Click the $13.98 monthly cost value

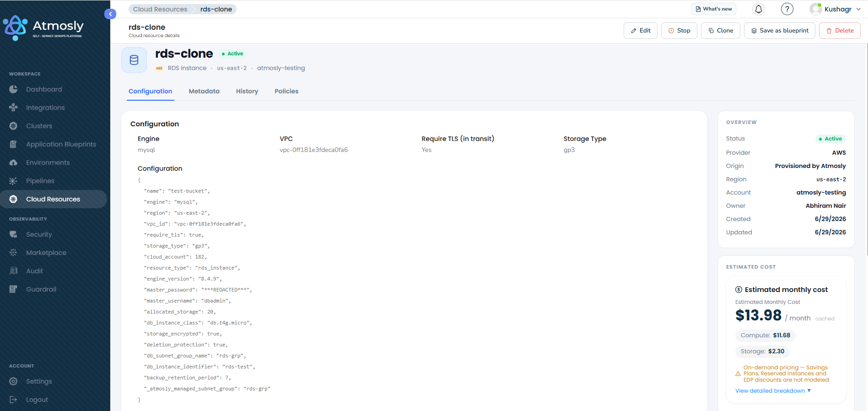click(758, 315)
